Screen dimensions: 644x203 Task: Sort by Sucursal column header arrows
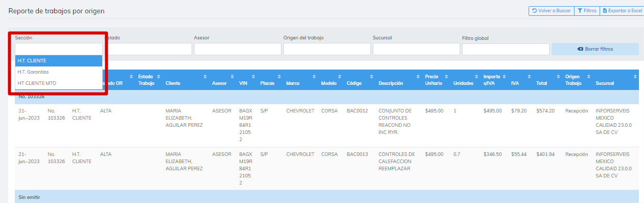pos(635,77)
